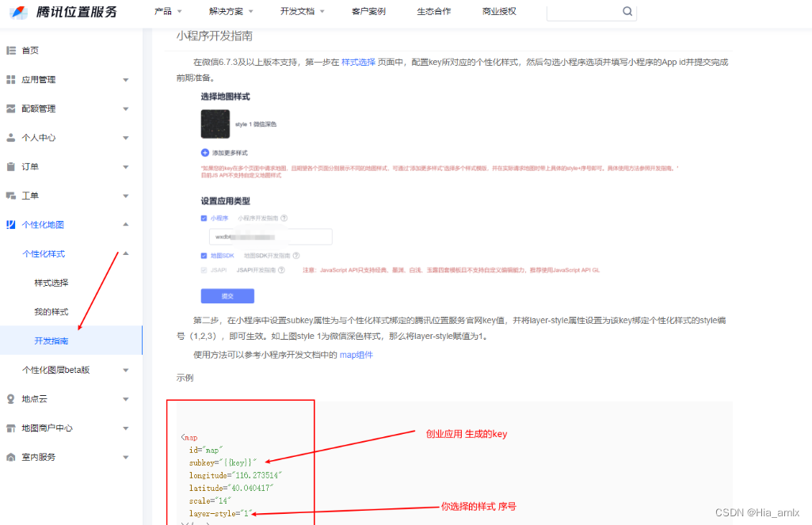Click the longitude="116.273514" code line
This screenshot has width=812, height=525.
[x=235, y=475]
